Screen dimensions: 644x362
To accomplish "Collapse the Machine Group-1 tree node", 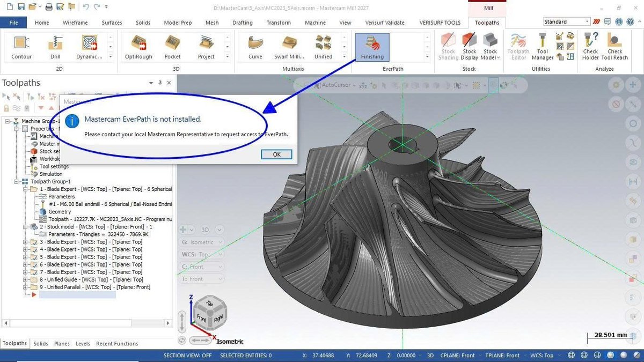I will click(8, 121).
